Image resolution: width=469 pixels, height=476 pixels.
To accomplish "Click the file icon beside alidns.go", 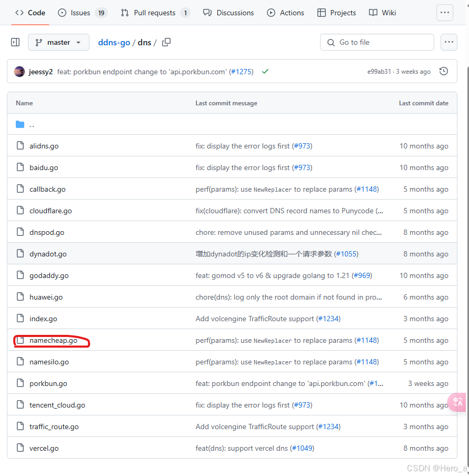I will click(21, 146).
